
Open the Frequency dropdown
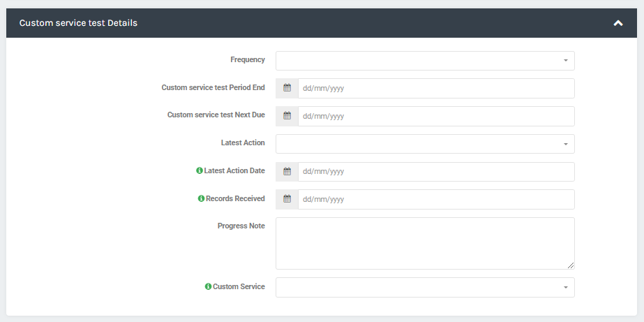tap(425, 61)
